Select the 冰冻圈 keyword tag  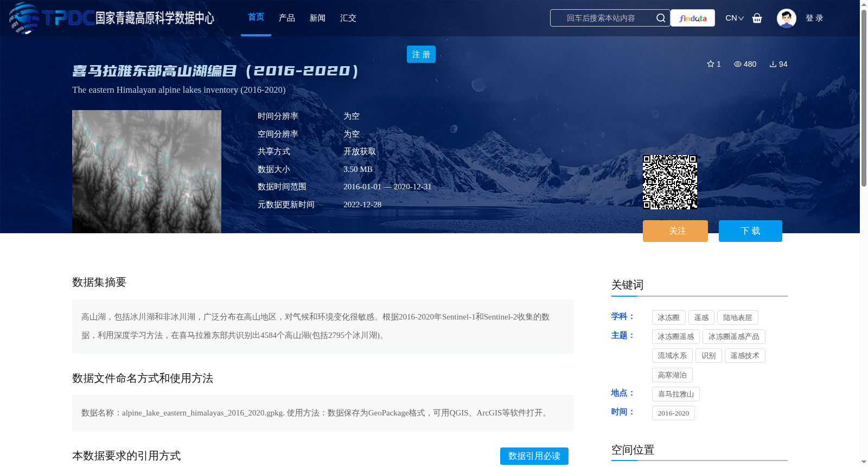point(669,317)
